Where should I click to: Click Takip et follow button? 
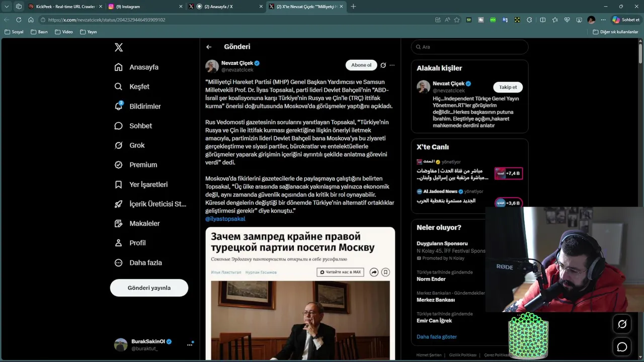point(508,87)
